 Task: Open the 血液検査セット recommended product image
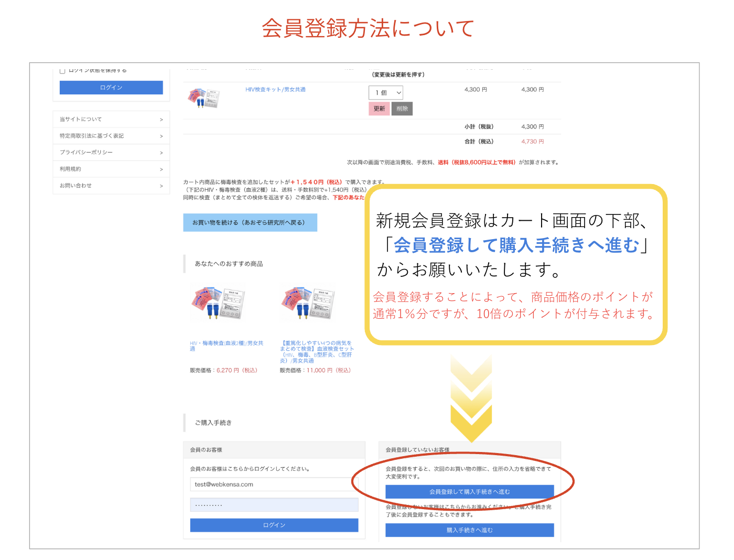[308, 304]
